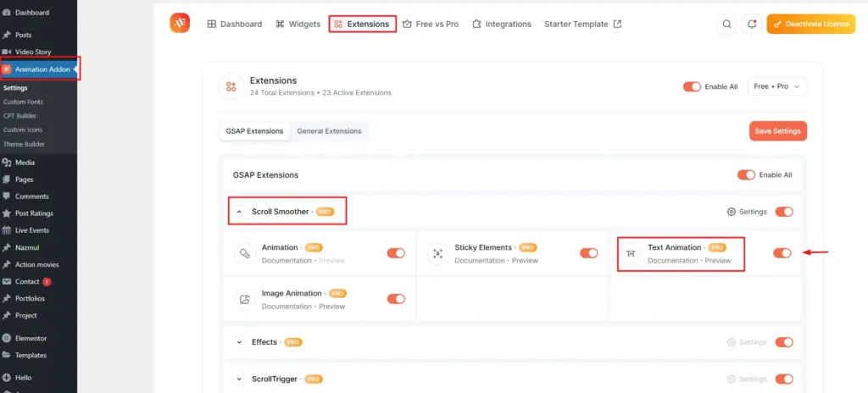
Task: Open the notifications bell icon
Action: coord(752,24)
